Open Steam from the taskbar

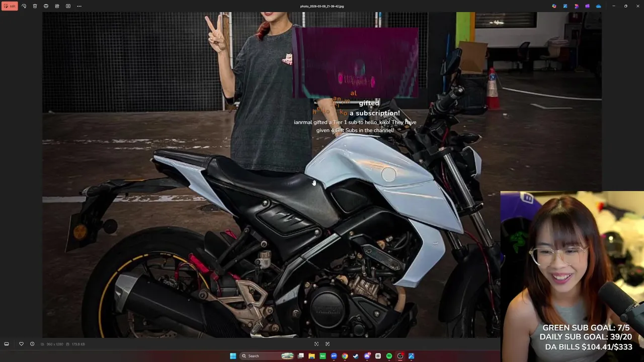coord(356,356)
